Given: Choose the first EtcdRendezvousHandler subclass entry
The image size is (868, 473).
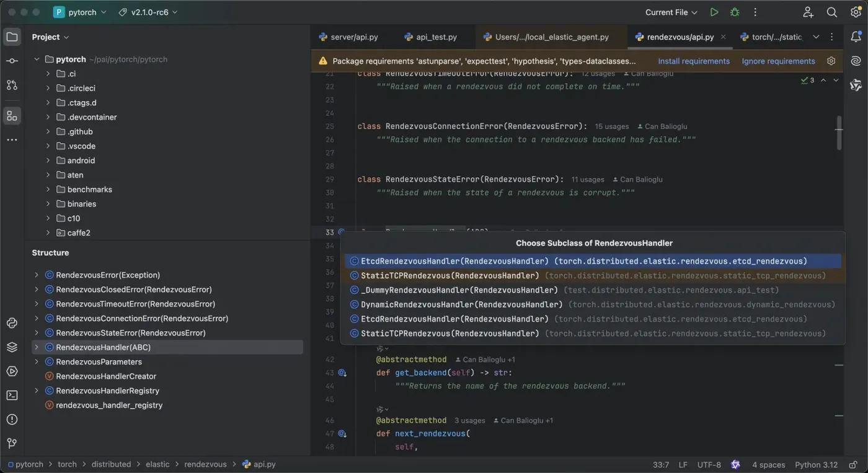Looking at the screenshot, I should 593,261.
